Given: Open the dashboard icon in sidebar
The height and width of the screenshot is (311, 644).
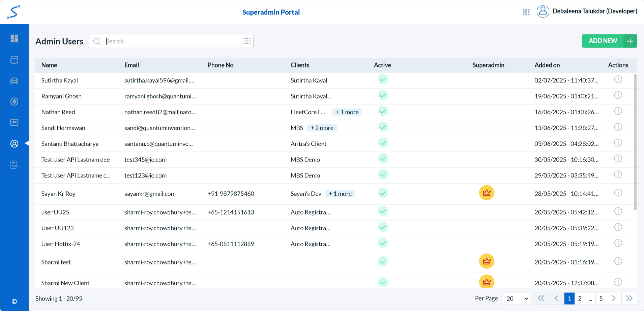Looking at the screenshot, I should tap(14, 38).
